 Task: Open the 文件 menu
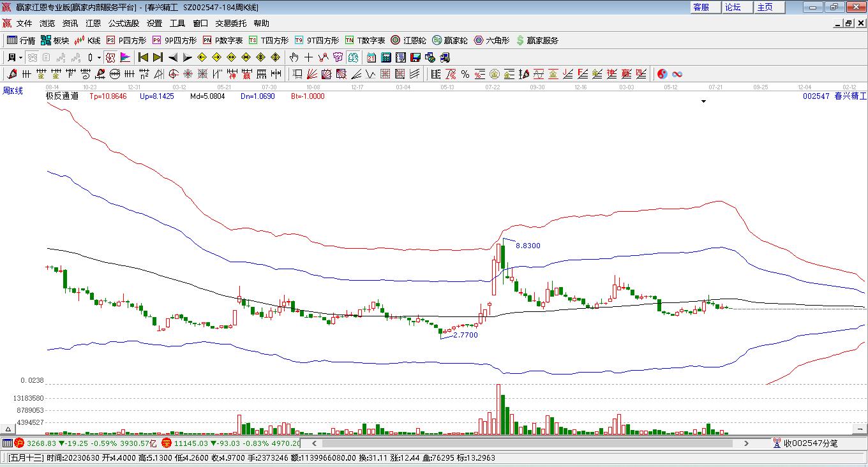point(24,24)
